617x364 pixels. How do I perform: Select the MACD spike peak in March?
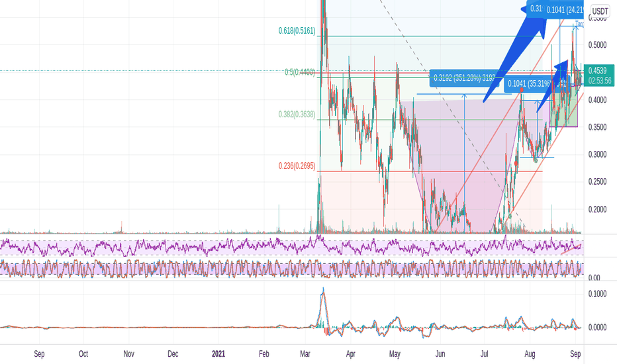[323, 292]
